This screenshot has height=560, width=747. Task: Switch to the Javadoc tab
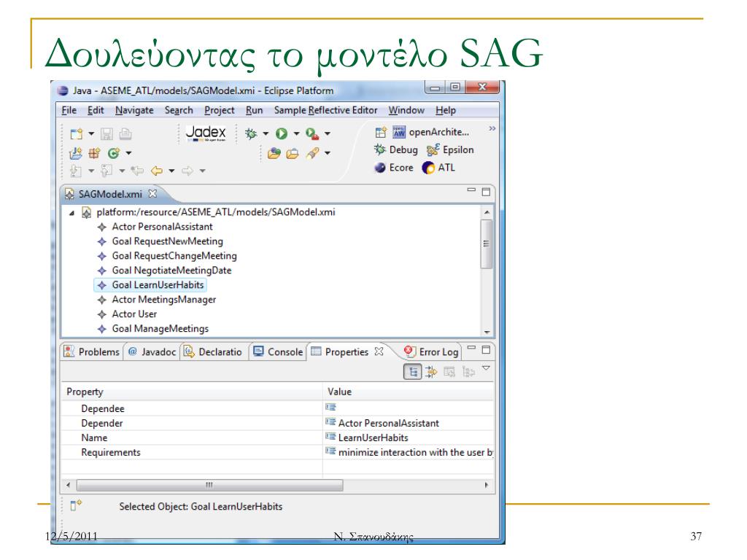click(x=152, y=352)
